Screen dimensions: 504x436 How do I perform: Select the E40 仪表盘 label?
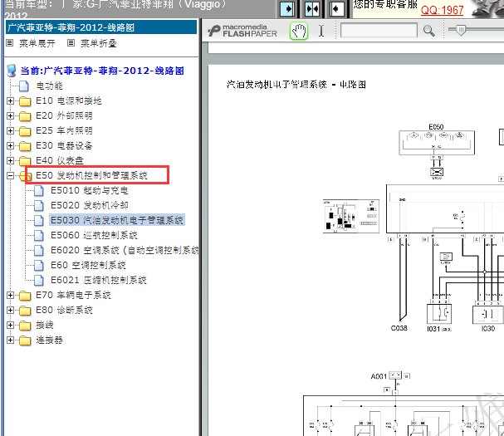pos(60,160)
